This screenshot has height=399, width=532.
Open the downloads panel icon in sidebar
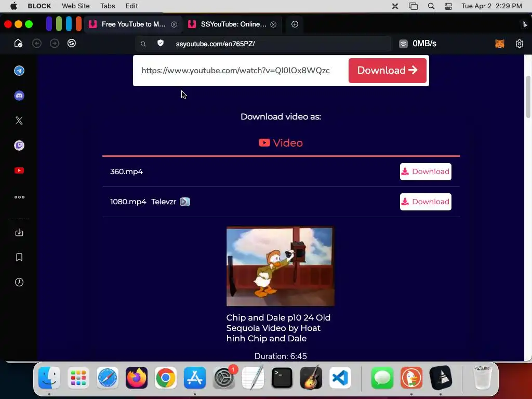pos(19,232)
